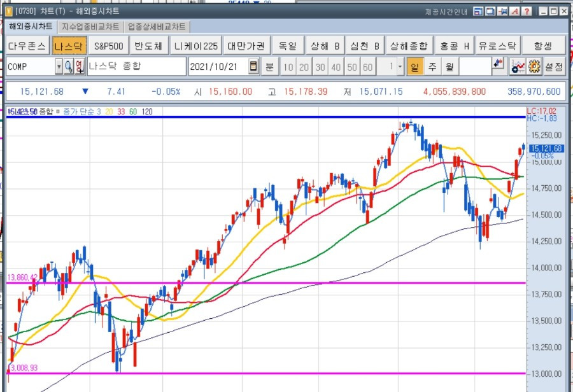Expand the interval value 1 dropdown
Viewport: 573px width, 392px height.
(400, 67)
